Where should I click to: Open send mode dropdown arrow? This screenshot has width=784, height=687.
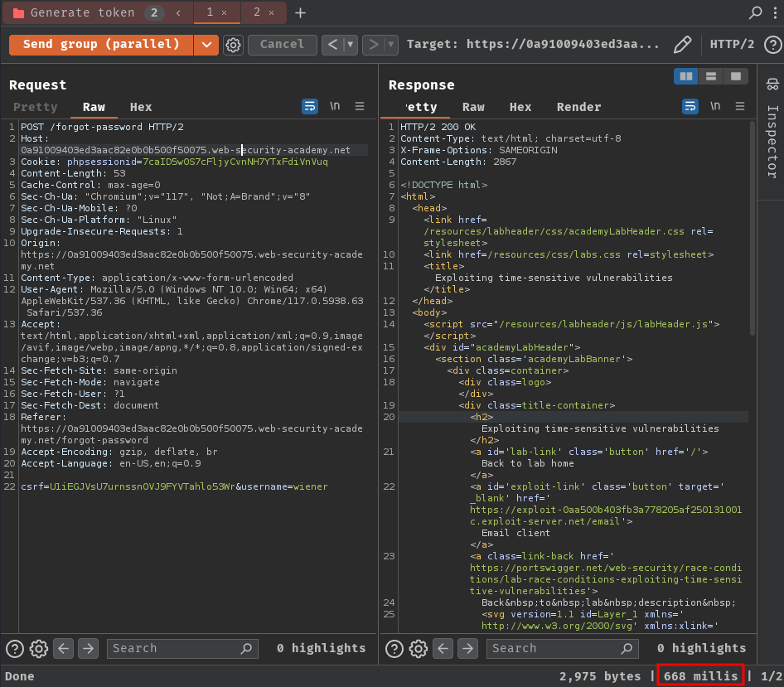[206, 45]
